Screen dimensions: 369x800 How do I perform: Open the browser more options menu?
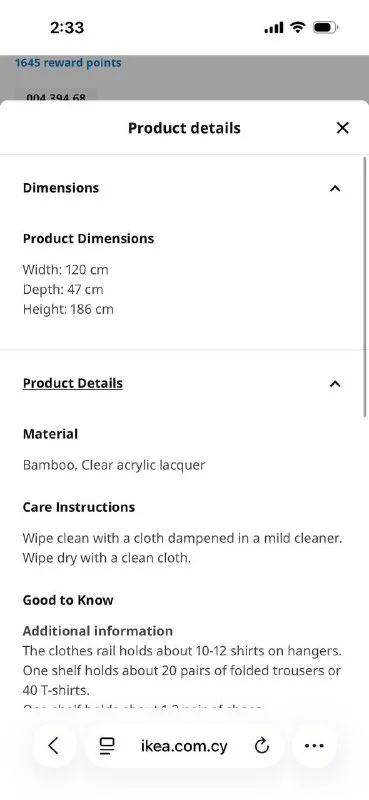click(x=314, y=746)
